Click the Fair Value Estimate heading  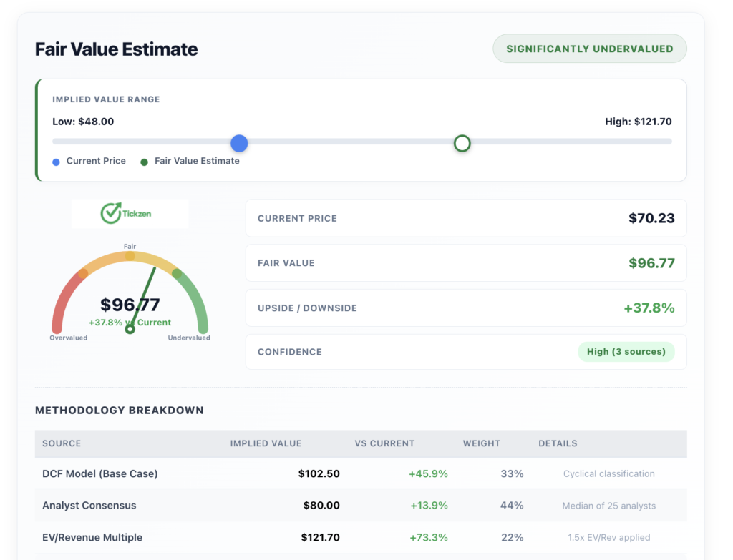pos(117,49)
